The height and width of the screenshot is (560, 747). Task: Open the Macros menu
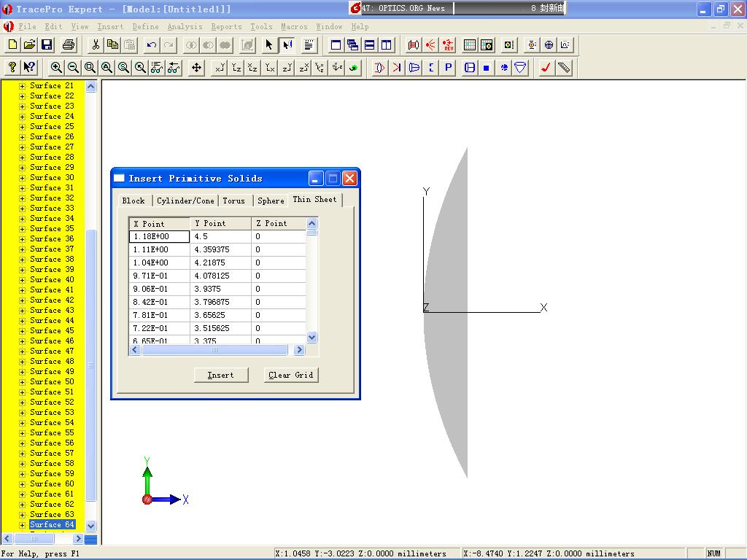click(294, 27)
